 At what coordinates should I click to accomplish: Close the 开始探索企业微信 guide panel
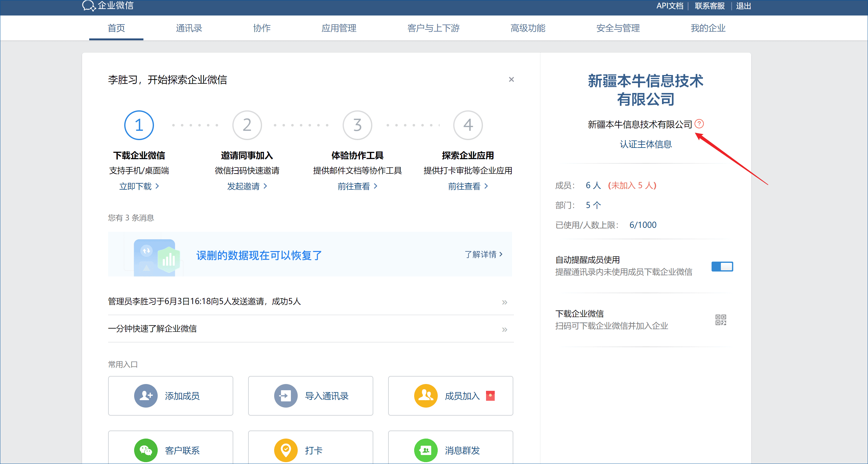511,79
